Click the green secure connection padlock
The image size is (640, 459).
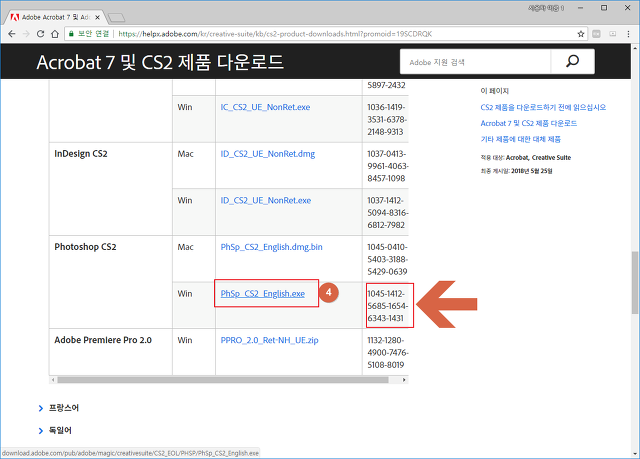[x=71, y=34]
